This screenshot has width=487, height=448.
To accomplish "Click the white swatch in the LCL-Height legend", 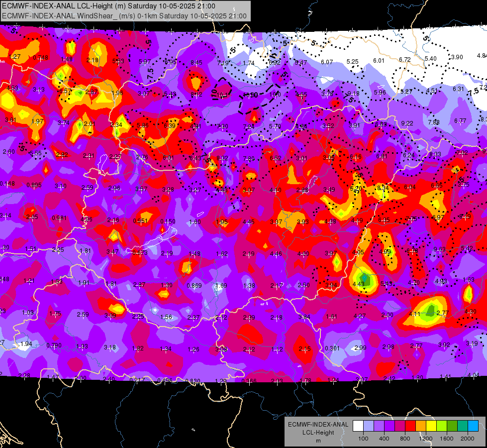I will pyautogui.click(x=358, y=426).
